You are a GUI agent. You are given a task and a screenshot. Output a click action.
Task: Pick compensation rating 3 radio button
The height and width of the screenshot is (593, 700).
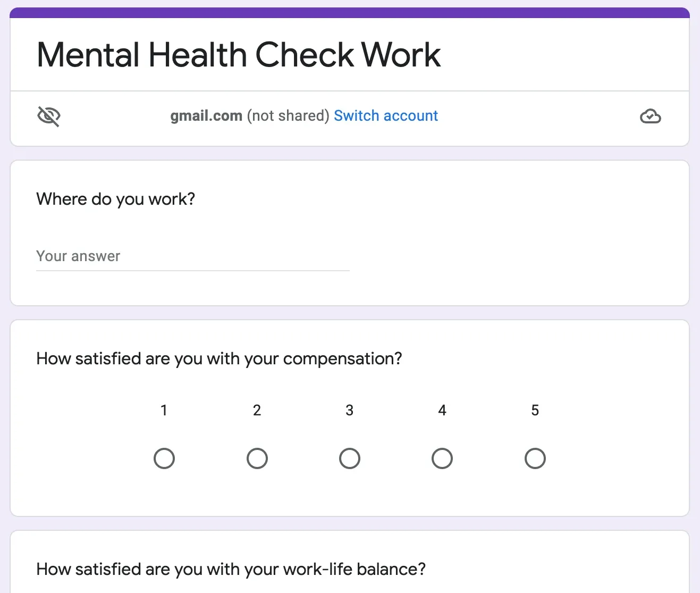pos(350,458)
